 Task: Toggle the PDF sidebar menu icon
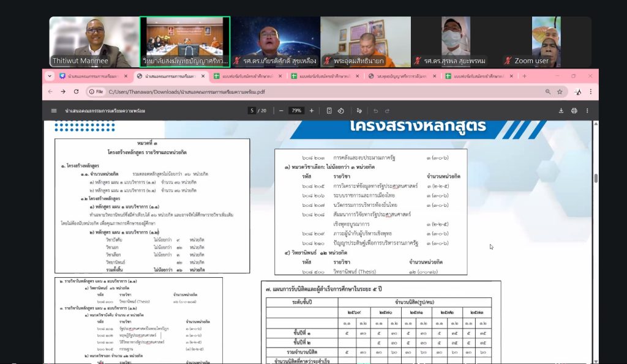[x=54, y=111]
